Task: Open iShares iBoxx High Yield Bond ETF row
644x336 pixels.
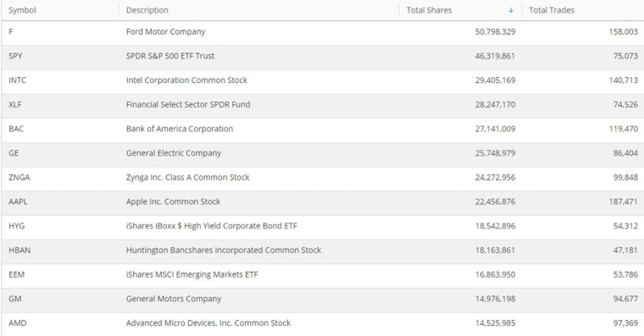Action: coord(322,226)
